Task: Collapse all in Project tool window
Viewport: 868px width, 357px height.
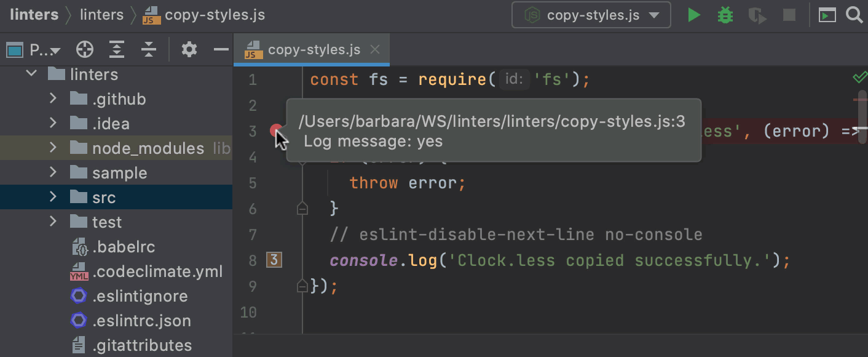Action: pos(148,50)
